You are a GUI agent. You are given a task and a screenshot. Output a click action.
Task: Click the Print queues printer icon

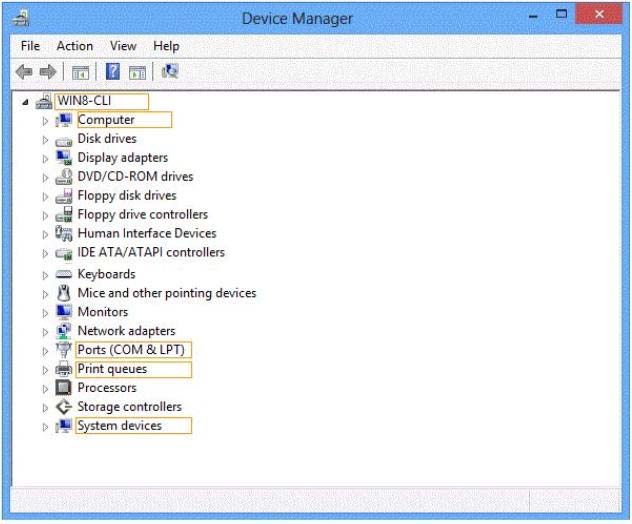(64, 369)
